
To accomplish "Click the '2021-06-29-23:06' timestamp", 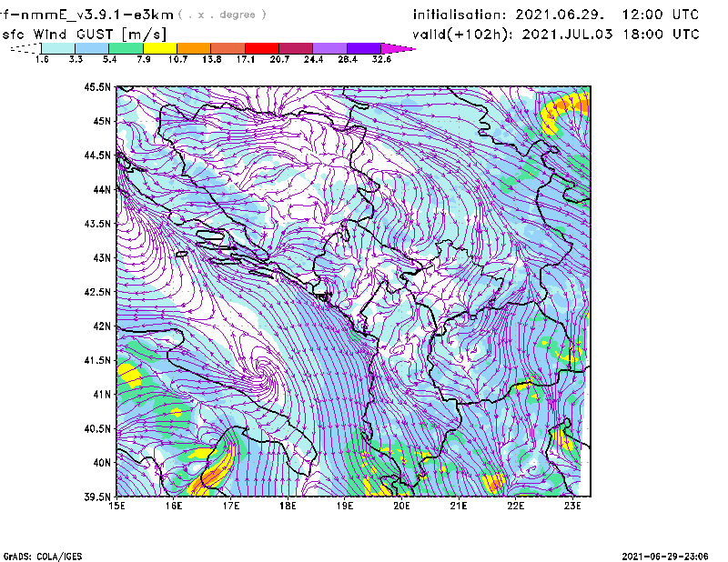I will pyautogui.click(x=665, y=557).
